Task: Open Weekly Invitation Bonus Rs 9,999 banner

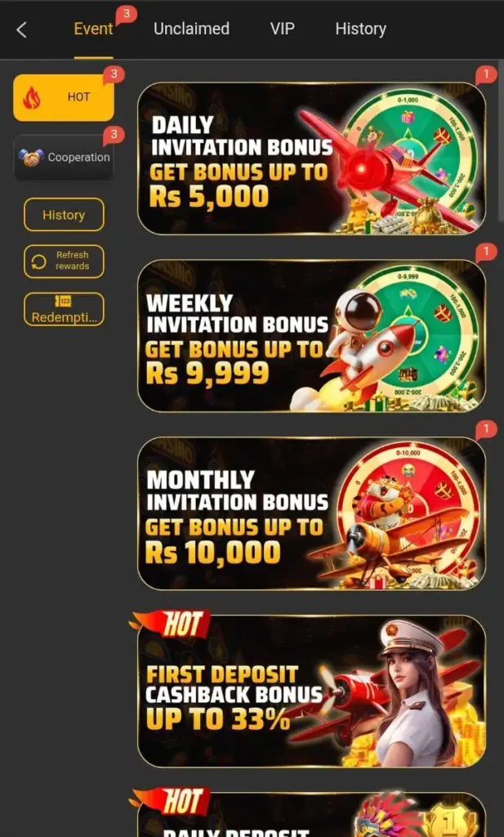Action: [x=311, y=336]
